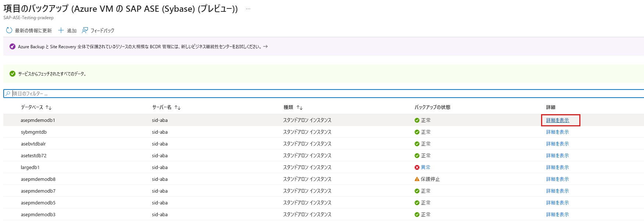Click the 正常 status icon for asetestdb72
644x221 pixels.
click(x=417, y=155)
